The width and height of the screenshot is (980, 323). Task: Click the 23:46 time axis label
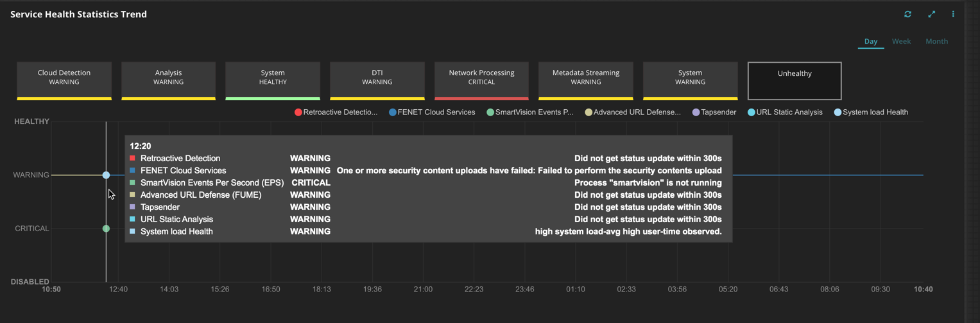click(524, 290)
